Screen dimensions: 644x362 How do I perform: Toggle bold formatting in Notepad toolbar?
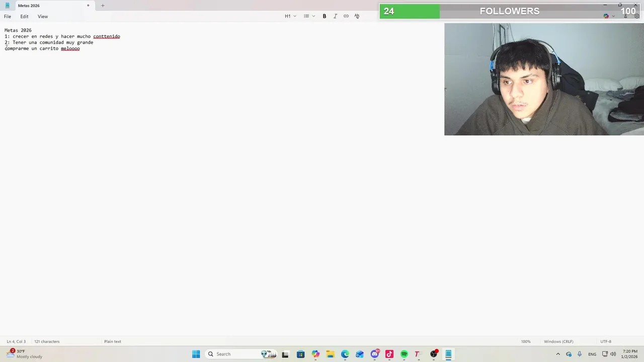tap(325, 16)
